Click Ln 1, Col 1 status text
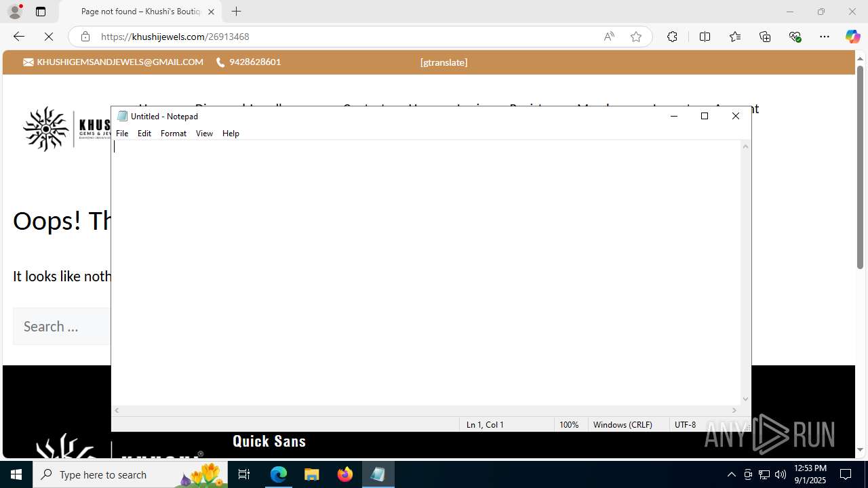 tap(485, 425)
